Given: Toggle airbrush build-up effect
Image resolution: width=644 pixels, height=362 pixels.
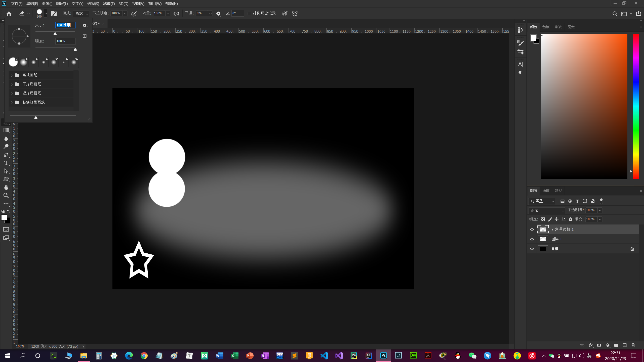Looking at the screenshot, I should (x=177, y=14).
